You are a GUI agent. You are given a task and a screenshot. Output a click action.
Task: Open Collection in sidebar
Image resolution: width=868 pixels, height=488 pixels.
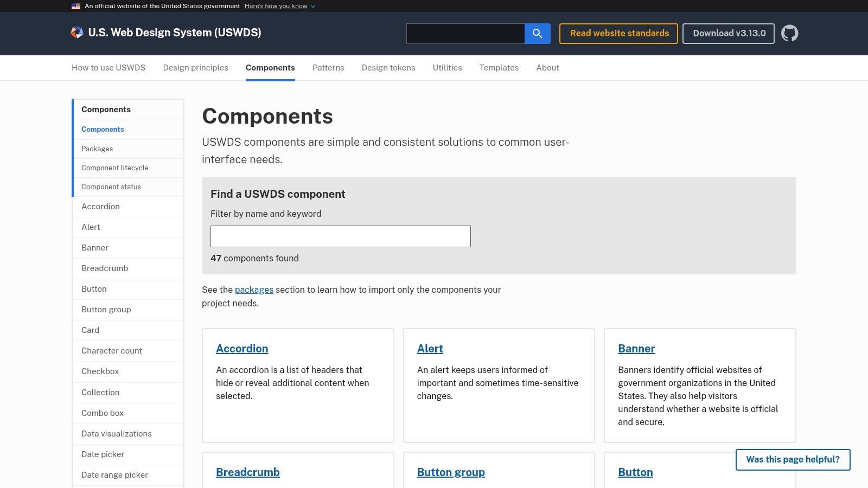click(128, 393)
